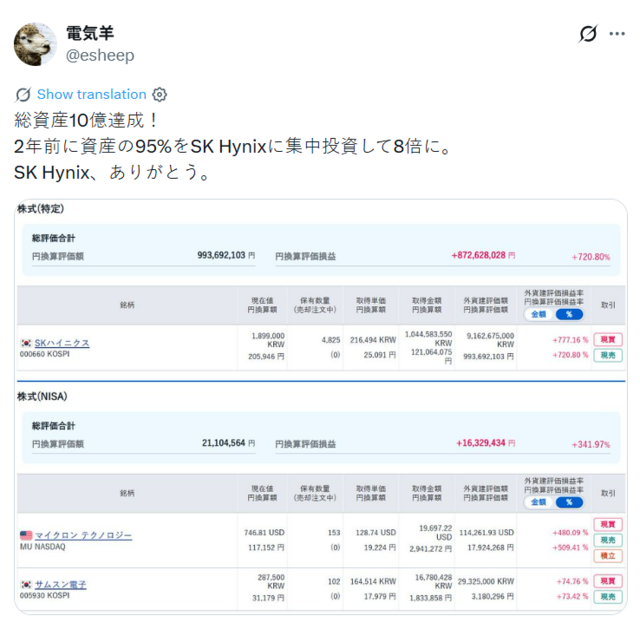Screen dimensions: 640x629
Task: Open the サムスン電子 stock link
Action: tap(60, 585)
